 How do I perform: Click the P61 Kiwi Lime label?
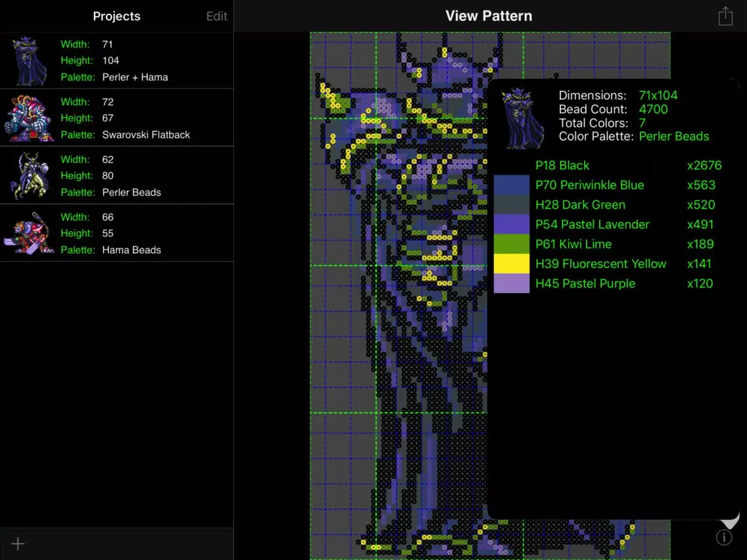(573, 244)
